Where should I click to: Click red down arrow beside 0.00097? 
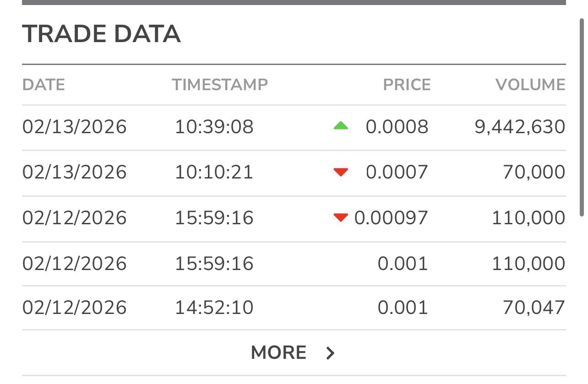click(x=341, y=217)
